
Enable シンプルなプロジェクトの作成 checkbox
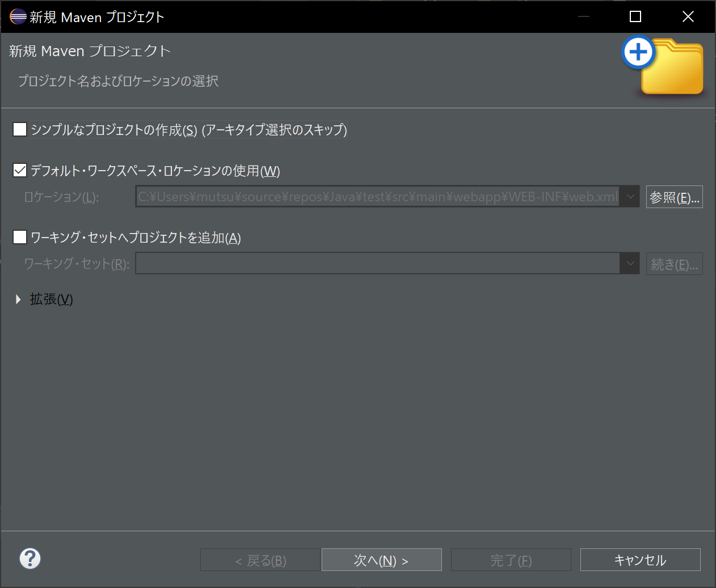click(20, 129)
